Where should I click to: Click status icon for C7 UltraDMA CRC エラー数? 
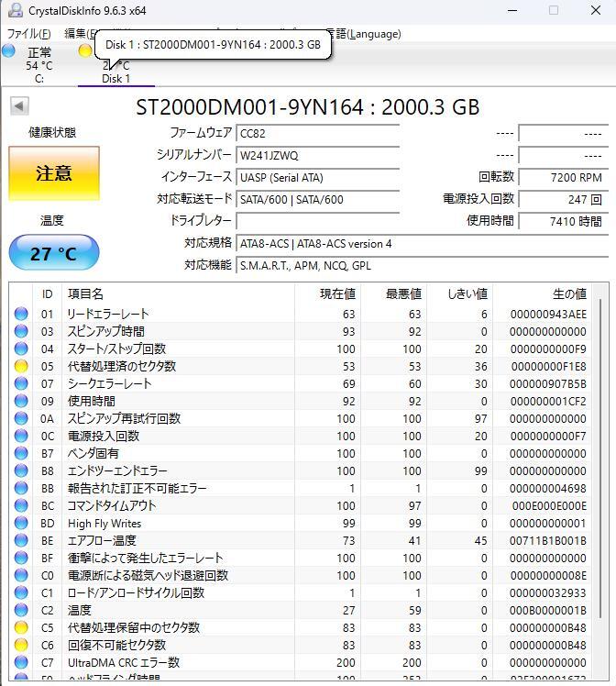(x=21, y=662)
